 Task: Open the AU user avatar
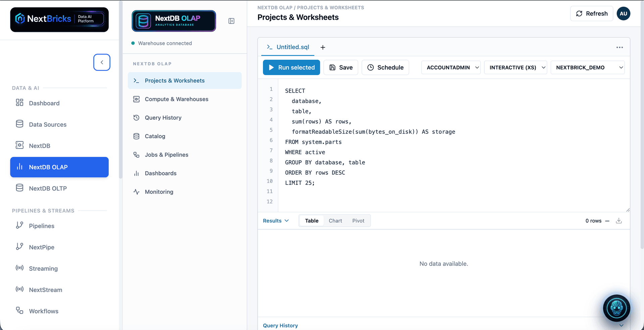(x=623, y=13)
